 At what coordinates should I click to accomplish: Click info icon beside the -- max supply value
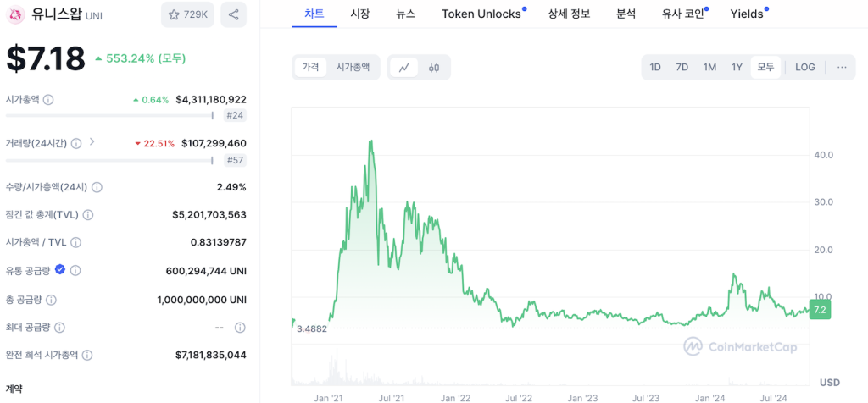tap(240, 328)
